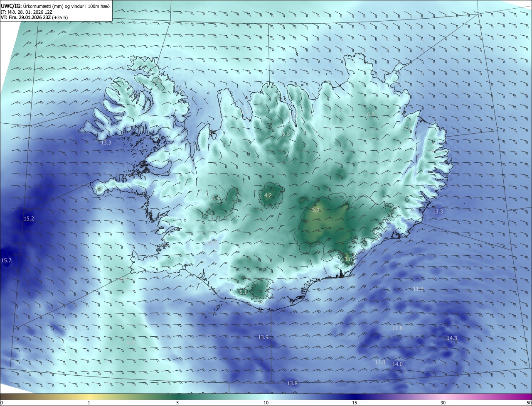Image resolution: width=532 pixels, height=406 pixels.
Task: Click the 3.2 value label on the large glacier
Action: pos(315,210)
